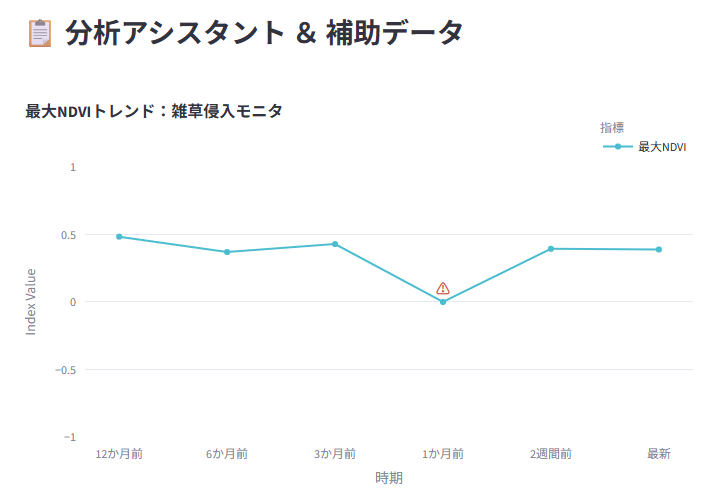Image resolution: width=709 pixels, height=500 pixels.
Task: Click the 2週間前 axis label
Action: 551,453
